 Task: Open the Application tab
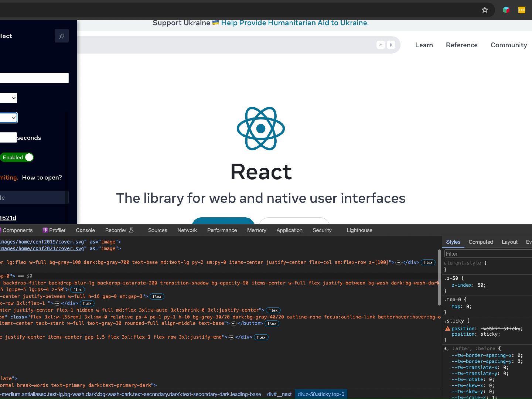[x=290, y=230]
